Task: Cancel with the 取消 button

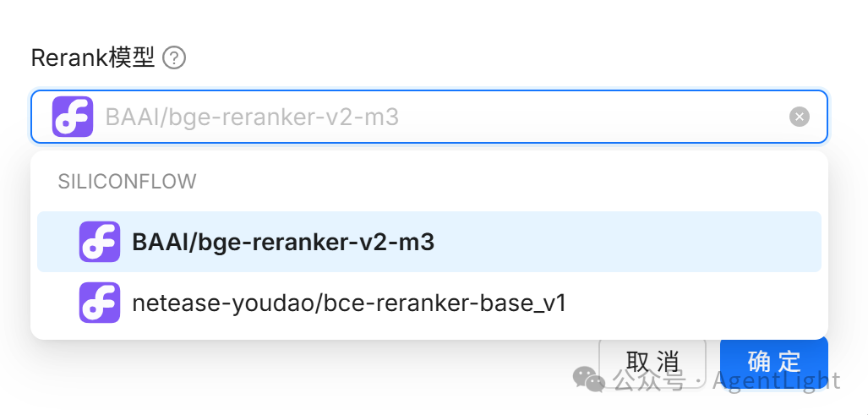Action: [652, 362]
